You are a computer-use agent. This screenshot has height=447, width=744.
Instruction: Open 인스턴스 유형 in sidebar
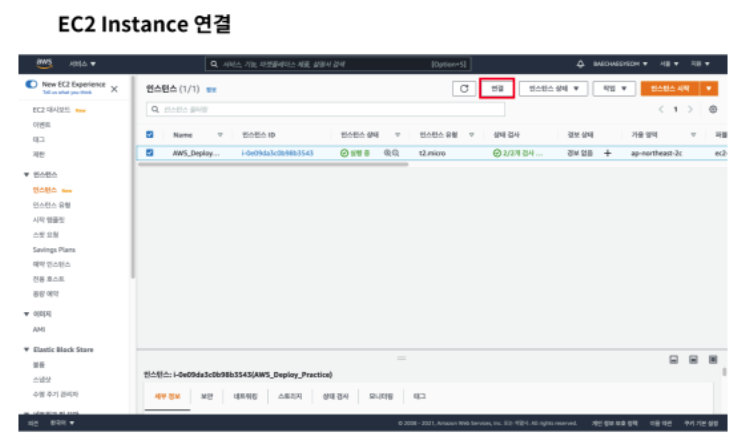click(x=52, y=205)
